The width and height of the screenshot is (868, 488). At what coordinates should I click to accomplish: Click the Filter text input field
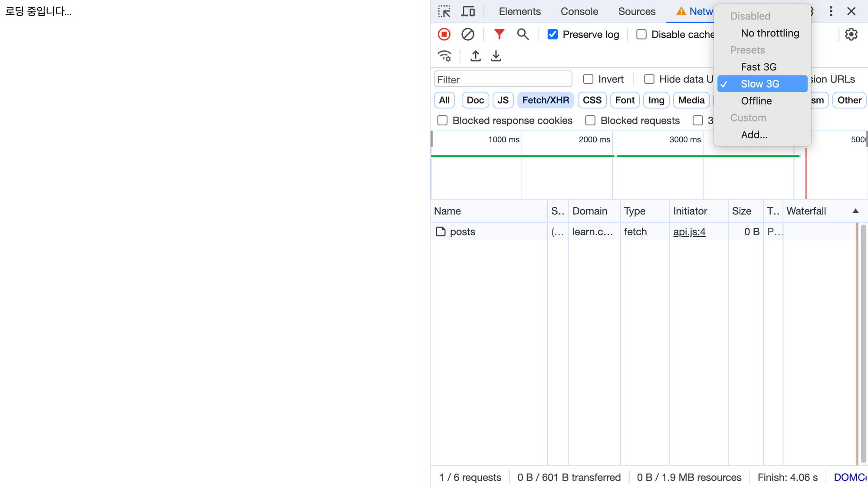pos(503,79)
